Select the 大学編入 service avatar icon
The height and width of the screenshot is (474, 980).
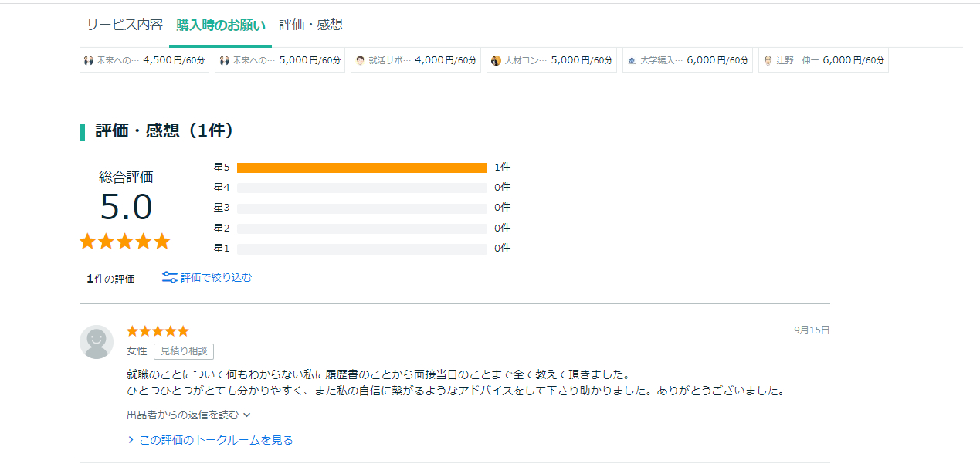tap(630, 59)
